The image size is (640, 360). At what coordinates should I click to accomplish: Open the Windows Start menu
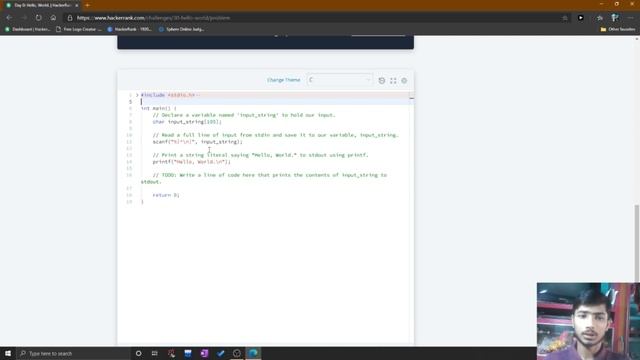click(x=8, y=353)
